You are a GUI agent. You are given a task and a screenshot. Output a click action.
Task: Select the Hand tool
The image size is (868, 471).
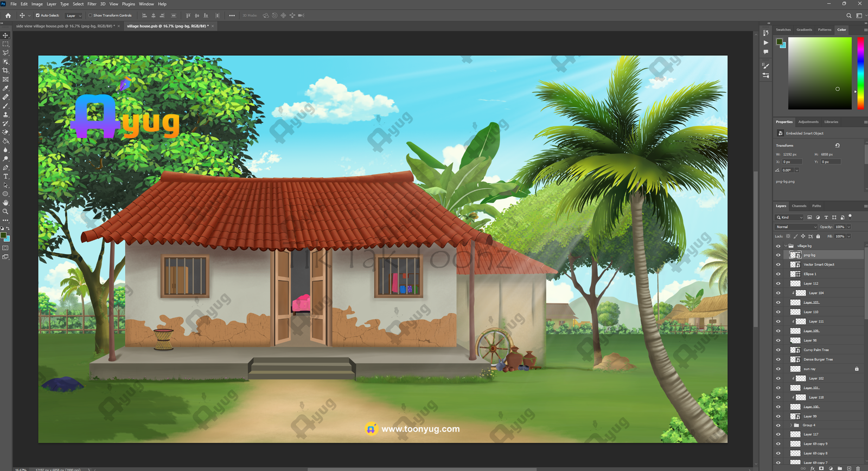click(x=6, y=203)
